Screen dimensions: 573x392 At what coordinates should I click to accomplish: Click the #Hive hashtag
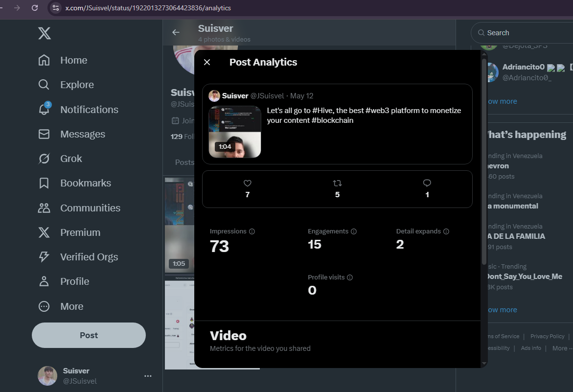[x=322, y=110]
